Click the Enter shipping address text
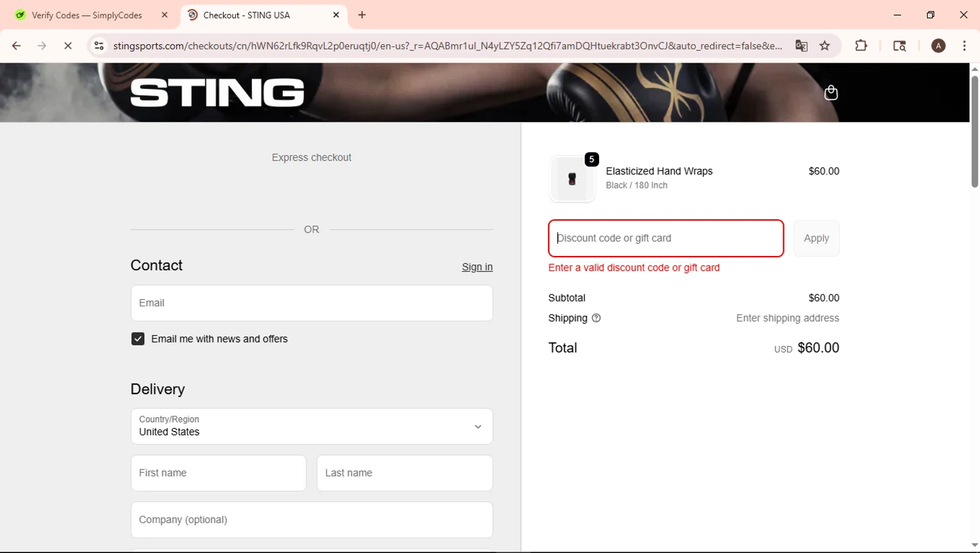Viewport: 980px width, 553px height. [x=787, y=318]
